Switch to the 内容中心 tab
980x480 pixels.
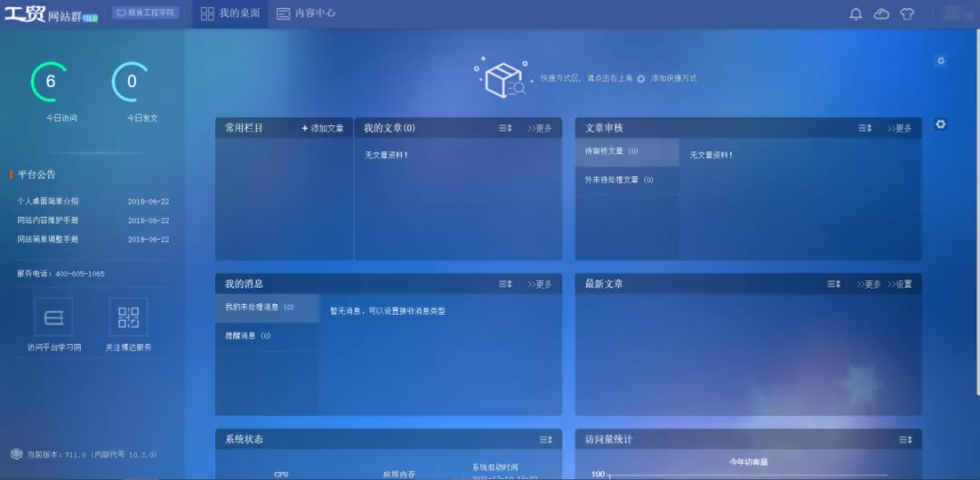(x=306, y=14)
